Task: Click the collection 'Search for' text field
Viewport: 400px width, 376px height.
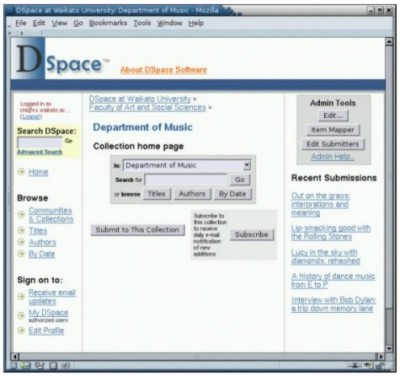Action: point(186,180)
